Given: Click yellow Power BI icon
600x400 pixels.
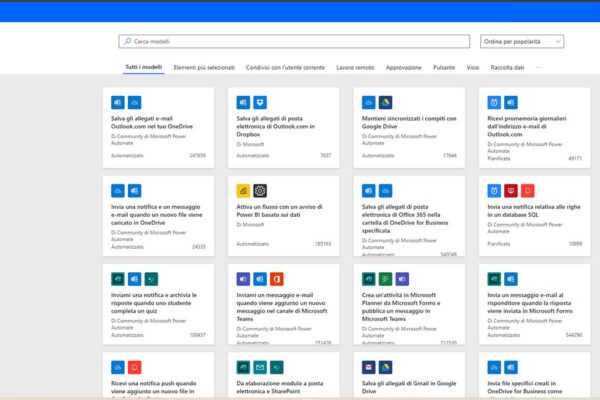Looking at the screenshot, I should tap(243, 191).
